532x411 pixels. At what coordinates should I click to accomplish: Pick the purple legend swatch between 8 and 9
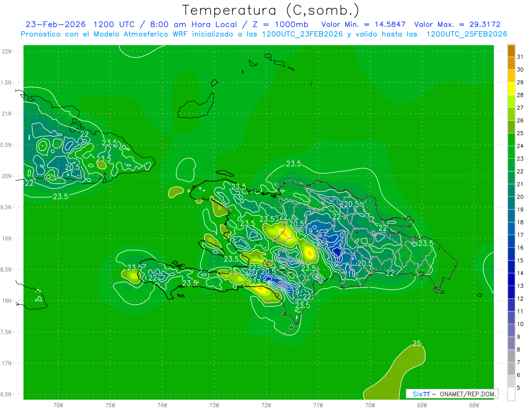pyautogui.click(x=511, y=343)
